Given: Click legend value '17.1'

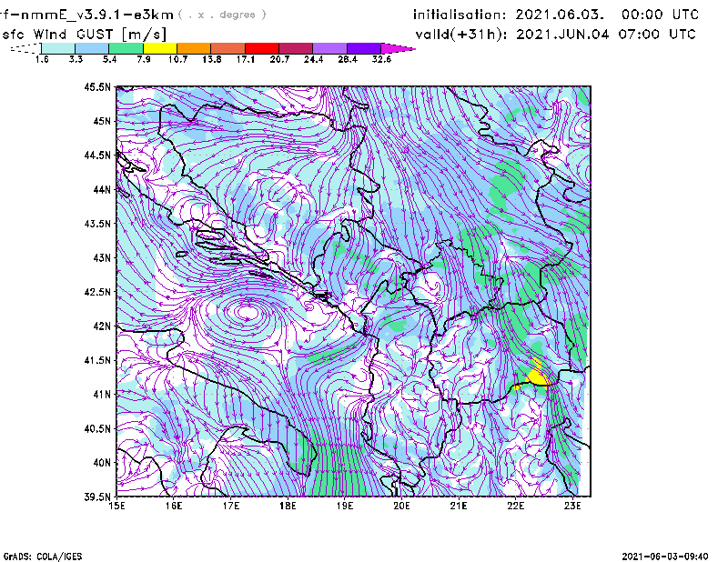Looking at the screenshot, I should [x=246, y=59].
